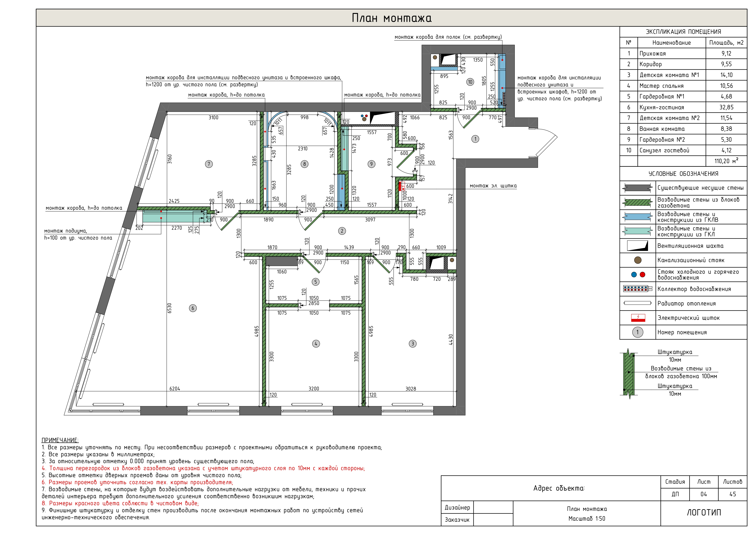
Task: Click the dimension value '6204'
Action: click(x=174, y=388)
